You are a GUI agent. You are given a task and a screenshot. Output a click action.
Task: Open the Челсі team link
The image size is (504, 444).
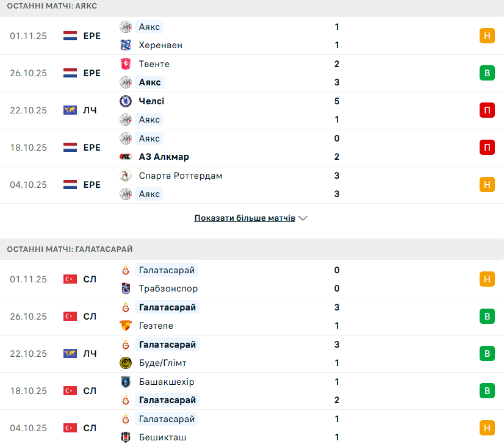151,101
